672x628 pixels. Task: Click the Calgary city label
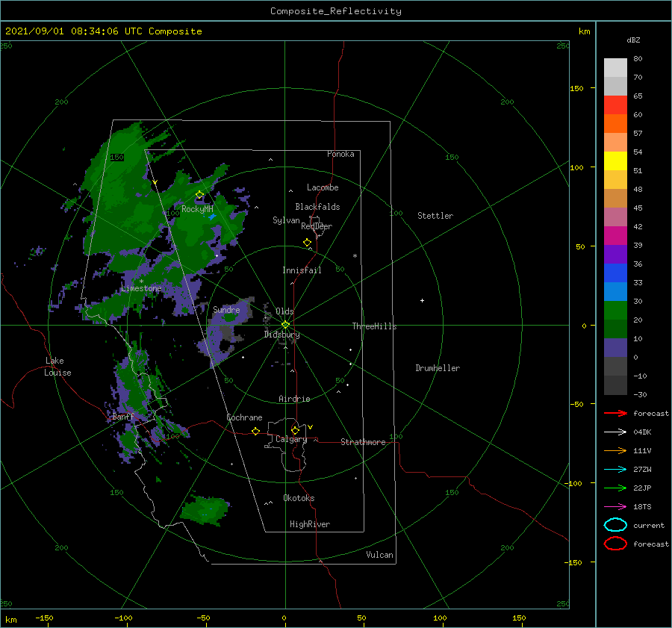(291, 439)
